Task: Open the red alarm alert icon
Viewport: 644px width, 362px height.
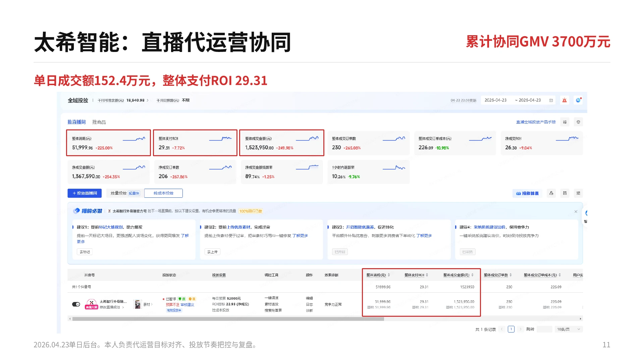Action: point(565,100)
